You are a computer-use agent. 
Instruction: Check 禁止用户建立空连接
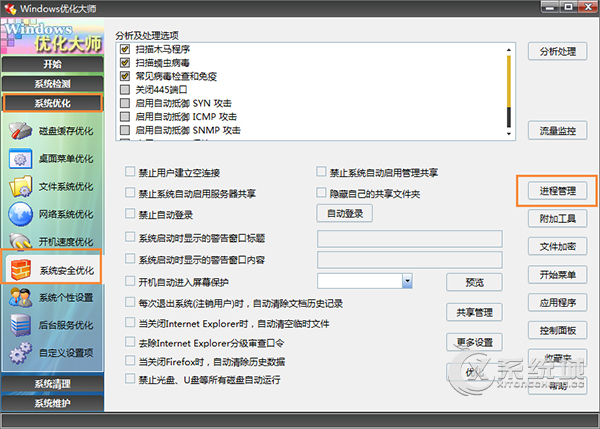tap(130, 171)
